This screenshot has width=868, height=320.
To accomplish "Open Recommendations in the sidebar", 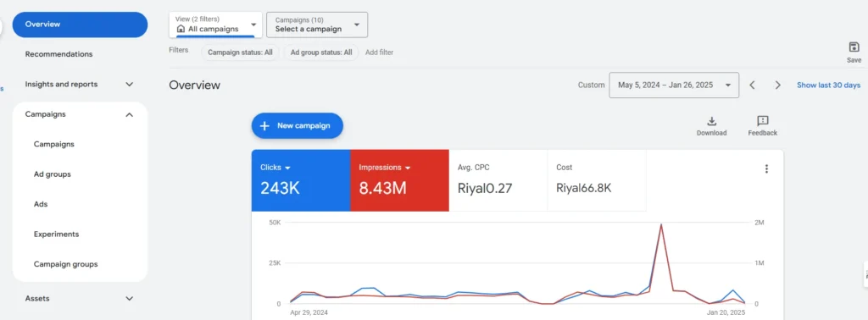I will tap(58, 54).
